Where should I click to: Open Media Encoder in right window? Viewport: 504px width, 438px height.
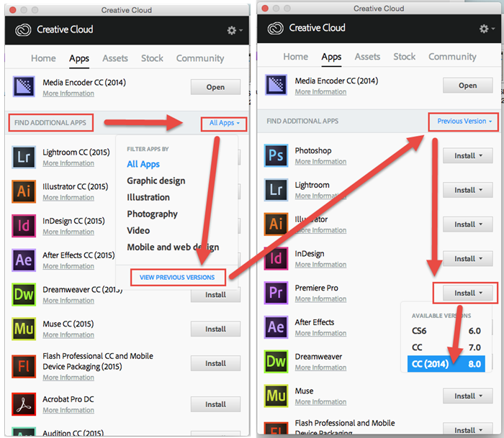click(468, 86)
